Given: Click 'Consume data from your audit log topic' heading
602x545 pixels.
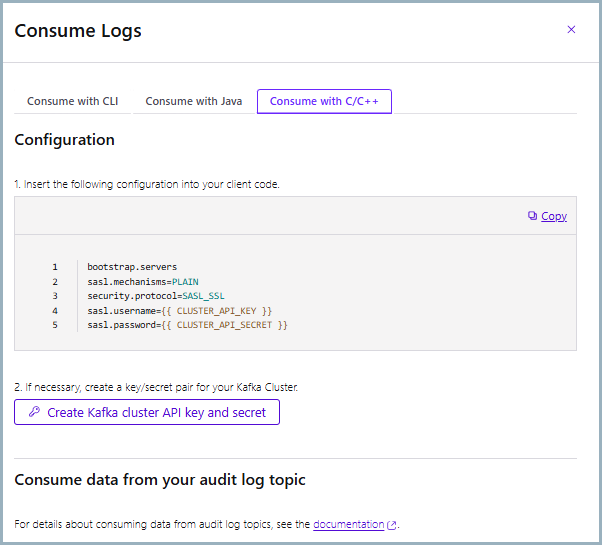Looking at the screenshot, I should coord(160,480).
